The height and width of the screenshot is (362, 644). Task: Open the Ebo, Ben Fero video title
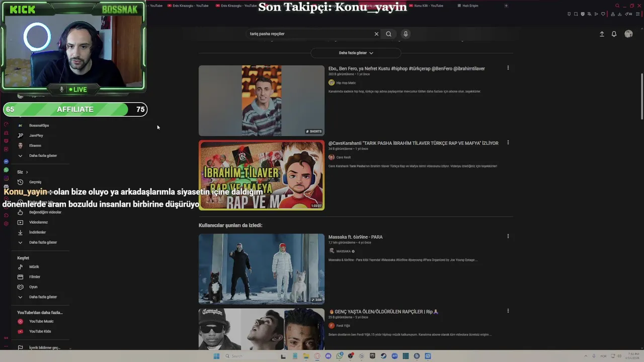pyautogui.click(x=407, y=68)
